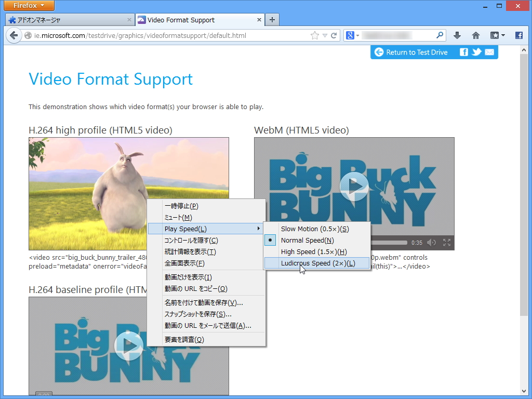Open the Firefox application menu
Image resolution: width=532 pixels, height=399 pixels.
[x=29, y=5]
